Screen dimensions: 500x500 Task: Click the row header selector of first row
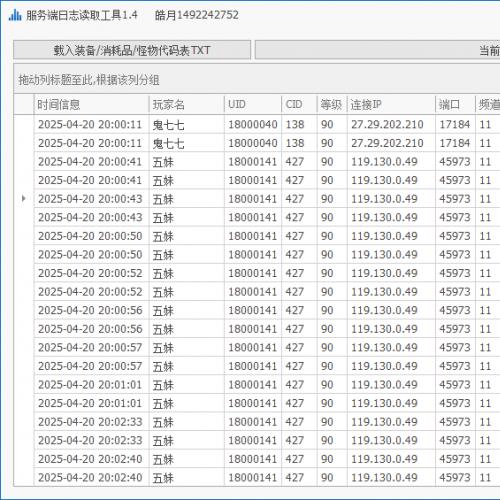(24, 124)
